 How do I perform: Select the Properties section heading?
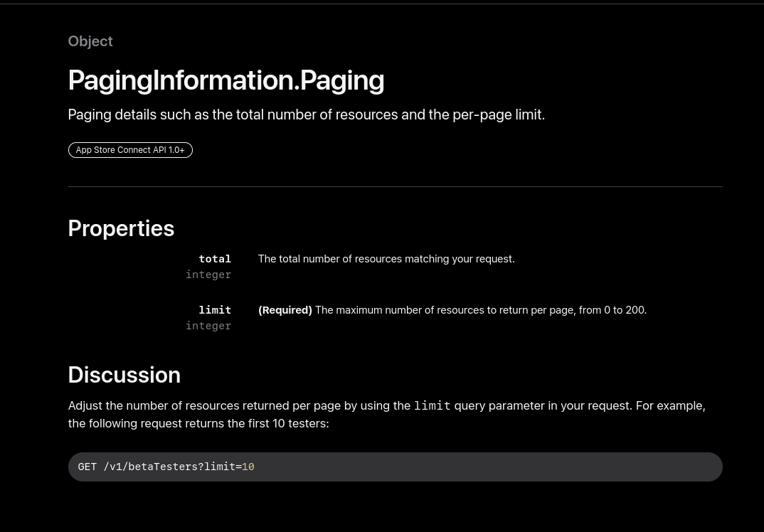(x=121, y=228)
